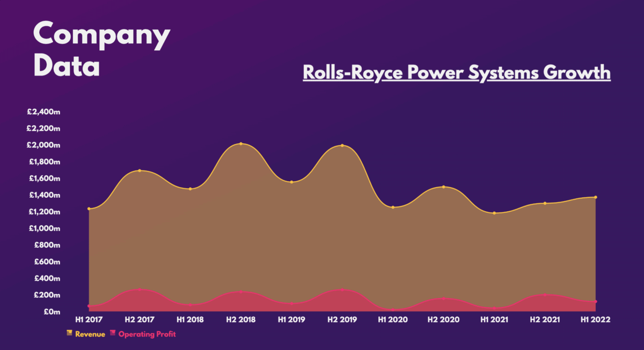The image size is (644, 350).
Task: Toggle the Operating Profit legend label
Action: tap(147, 334)
